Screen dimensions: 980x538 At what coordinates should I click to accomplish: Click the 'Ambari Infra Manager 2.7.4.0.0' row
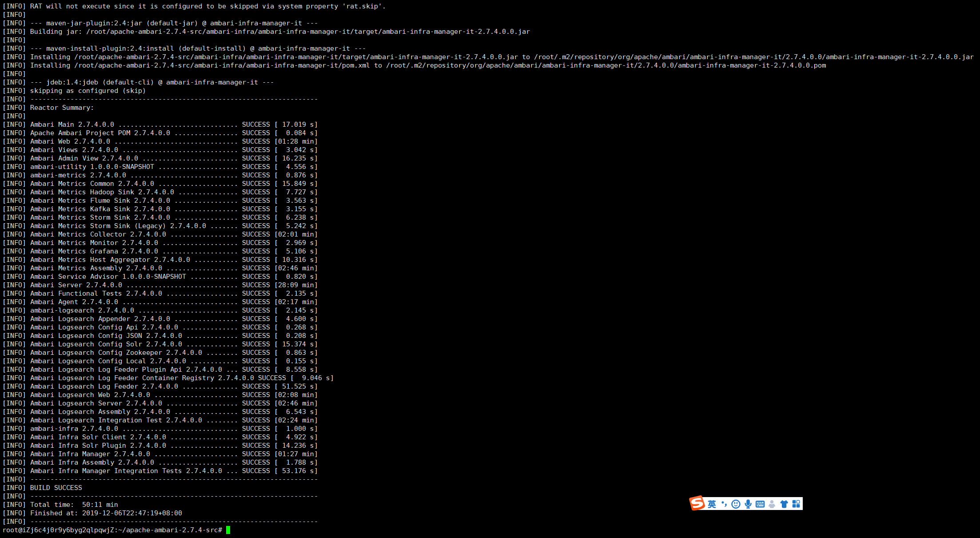pos(160,454)
